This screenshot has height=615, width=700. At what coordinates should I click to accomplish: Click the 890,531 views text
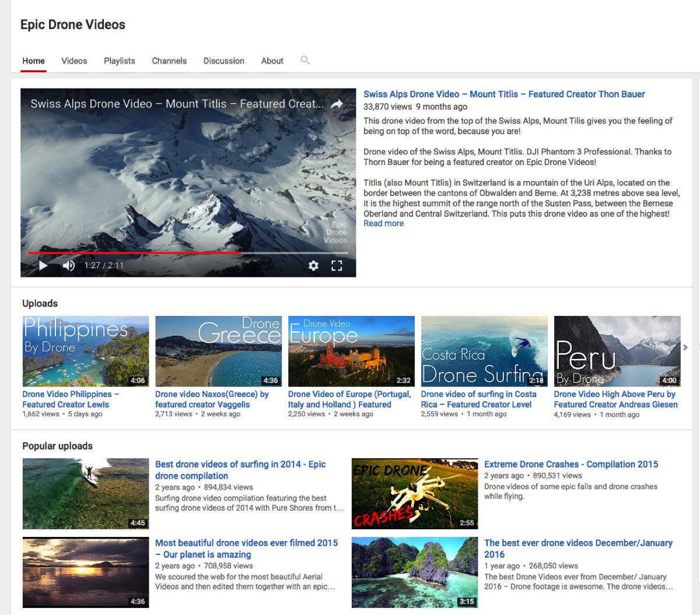(x=557, y=476)
